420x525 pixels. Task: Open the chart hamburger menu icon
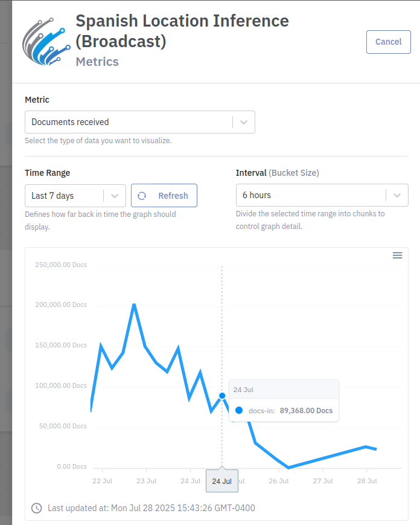(397, 256)
